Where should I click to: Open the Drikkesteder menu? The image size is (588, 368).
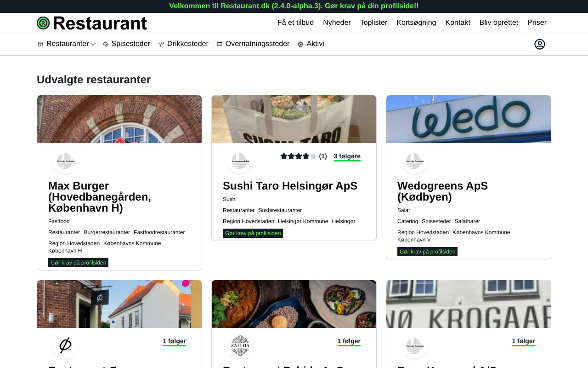pyautogui.click(x=187, y=44)
